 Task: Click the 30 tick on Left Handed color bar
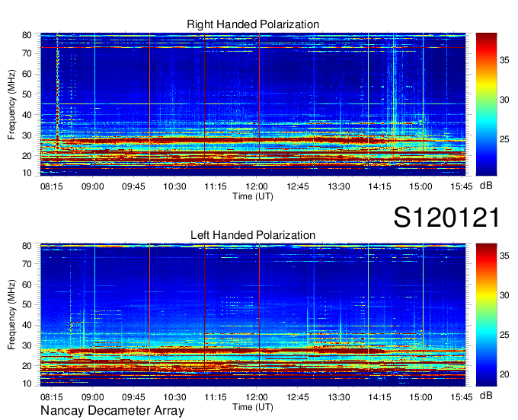pyautogui.click(x=504, y=295)
